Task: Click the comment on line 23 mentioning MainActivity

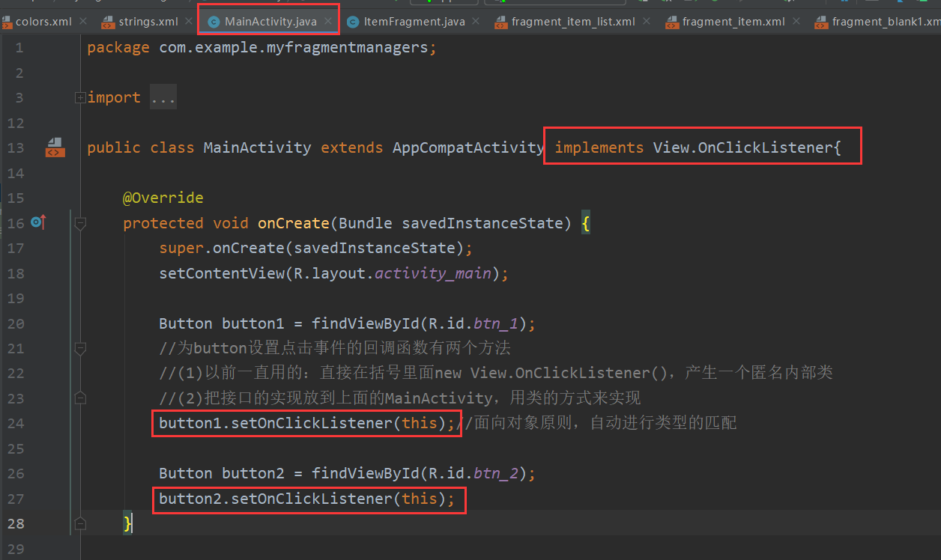Action: click(400, 398)
